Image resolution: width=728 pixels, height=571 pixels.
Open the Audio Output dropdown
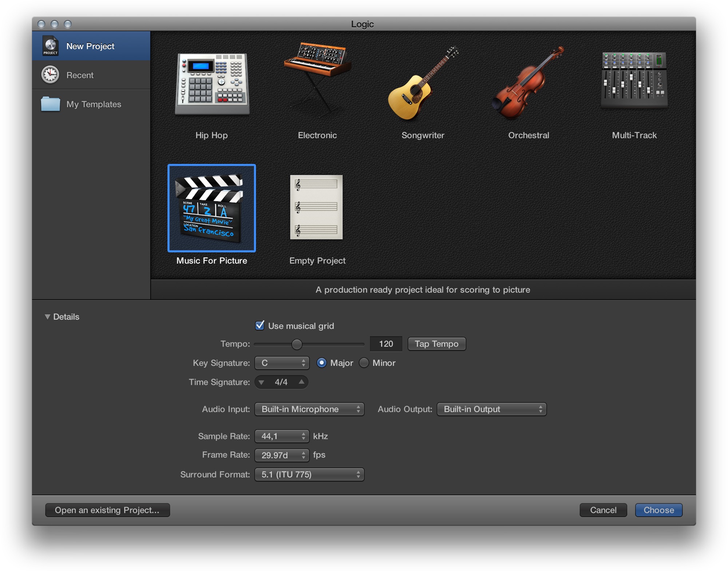click(x=492, y=409)
